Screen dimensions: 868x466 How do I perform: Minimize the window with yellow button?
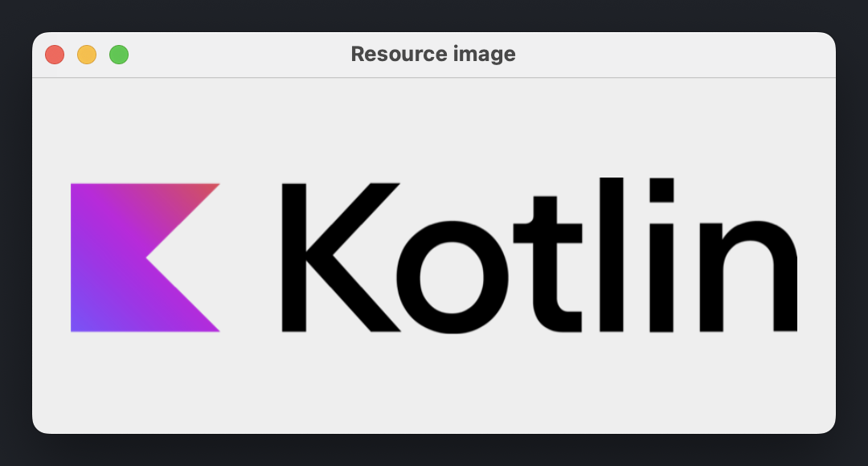tap(87, 55)
